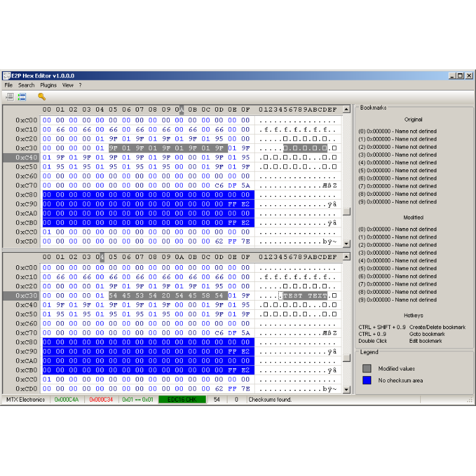Click byte FF in lower pane row 0xCB0

click(x=232, y=370)
